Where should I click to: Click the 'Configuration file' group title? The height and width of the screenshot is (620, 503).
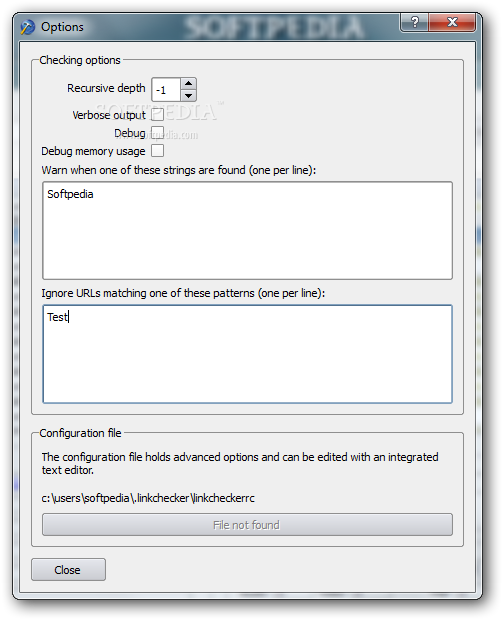(x=80, y=433)
